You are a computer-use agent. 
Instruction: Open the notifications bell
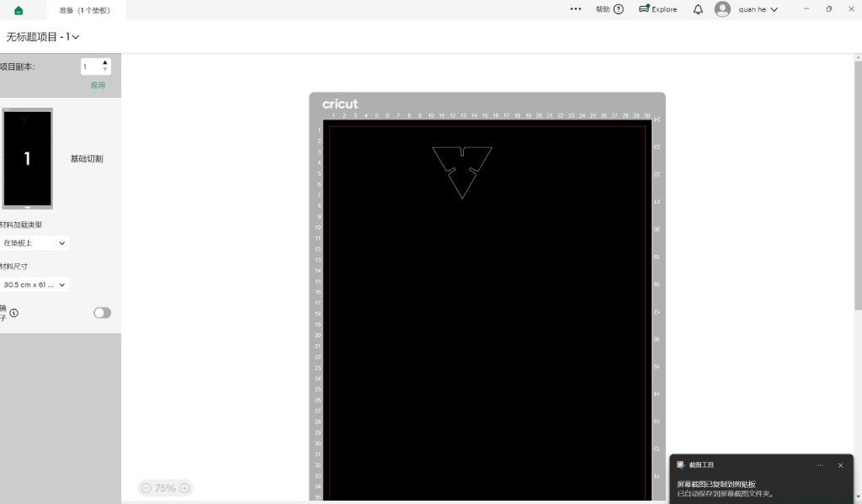[x=698, y=9]
